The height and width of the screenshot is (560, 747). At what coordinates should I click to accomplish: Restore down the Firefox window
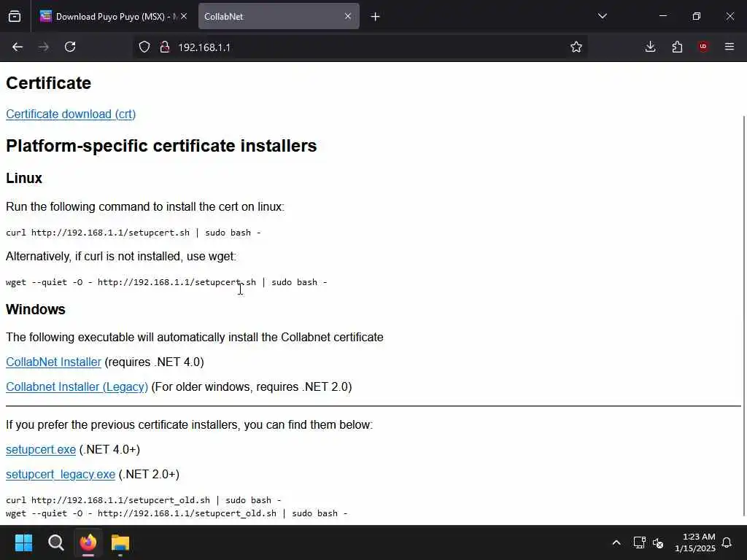tap(696, 16)
